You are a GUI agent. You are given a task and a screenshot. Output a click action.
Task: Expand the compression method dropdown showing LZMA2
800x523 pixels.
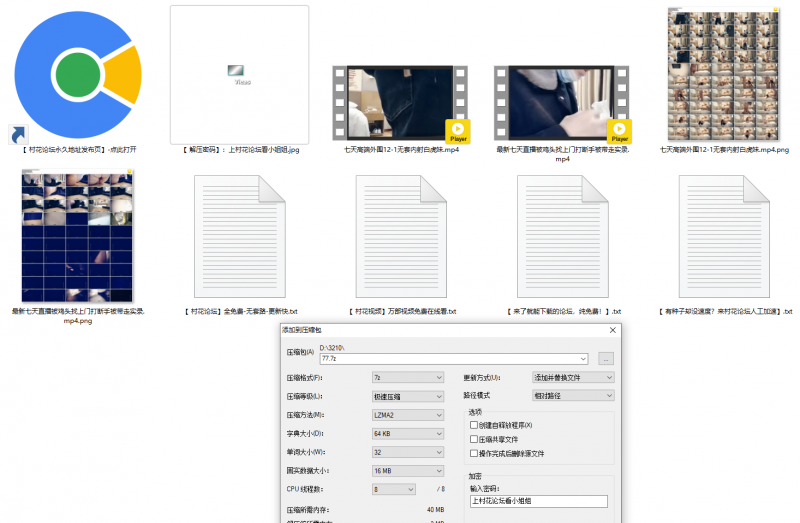click(406, 414)
